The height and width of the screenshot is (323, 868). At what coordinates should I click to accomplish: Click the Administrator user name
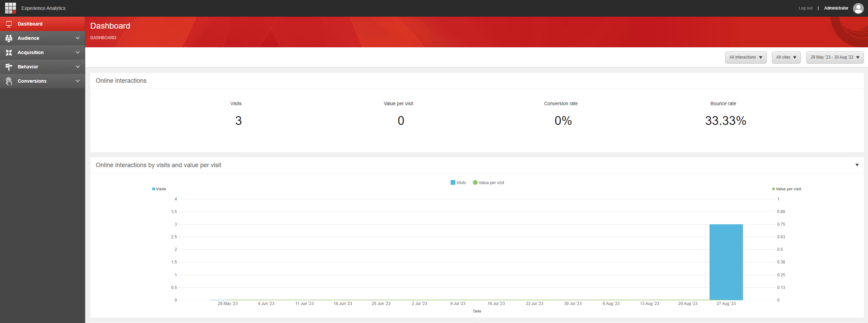click(836, 8)
